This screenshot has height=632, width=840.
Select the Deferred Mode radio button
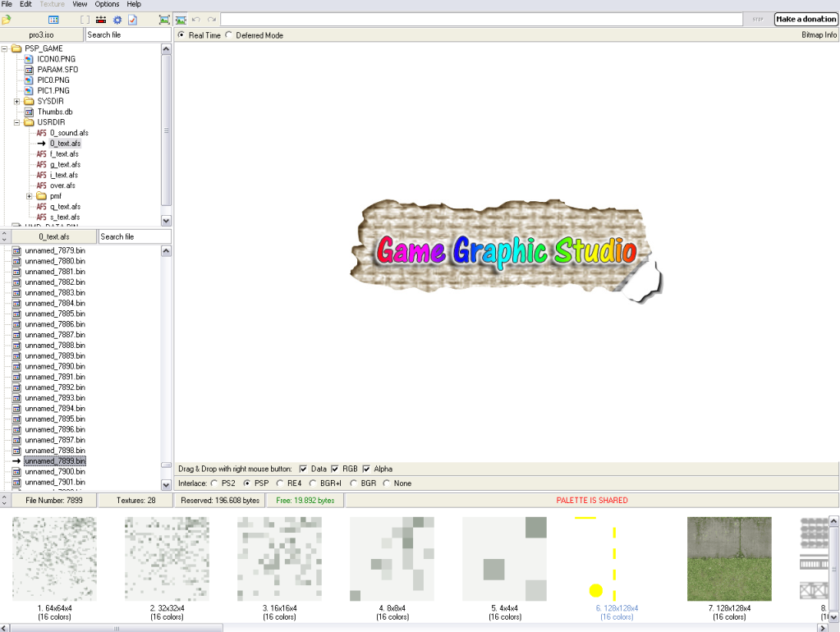tap(229, 34)
